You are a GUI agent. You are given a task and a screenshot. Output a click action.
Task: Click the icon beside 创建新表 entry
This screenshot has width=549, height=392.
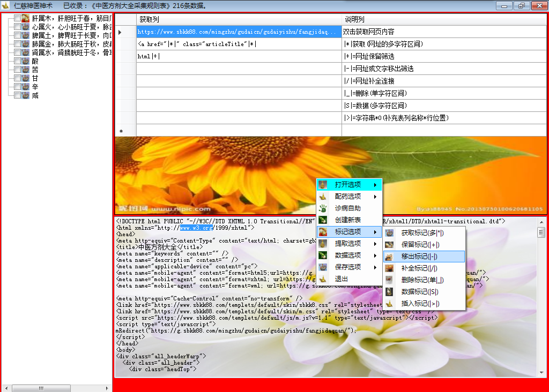pos(323,220)
